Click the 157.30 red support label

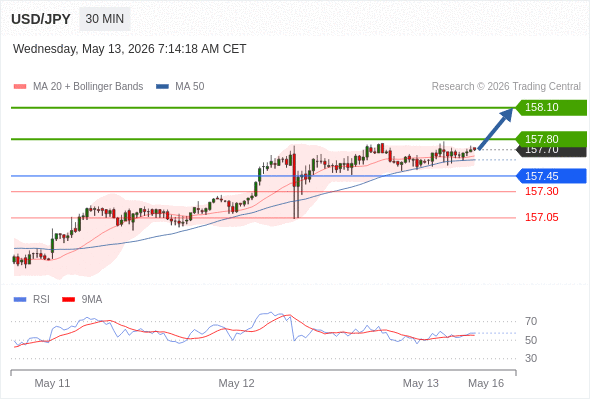pyautogui.click(x=541, y=191)
